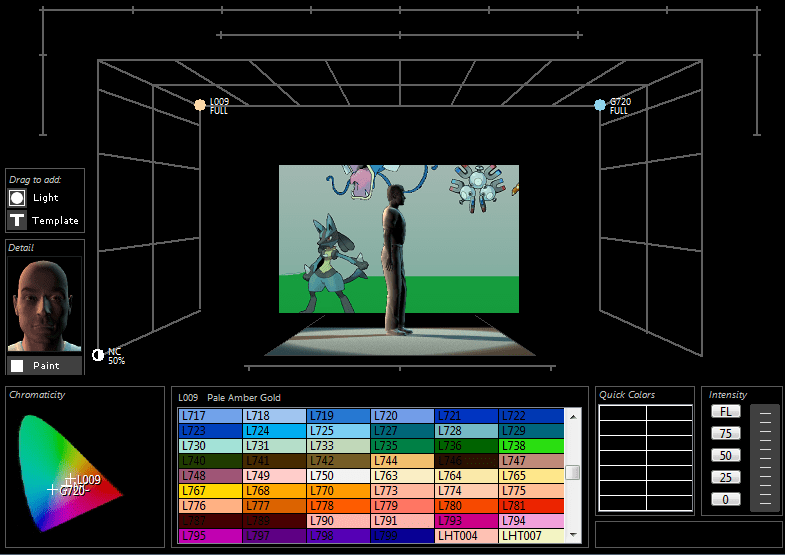Viewport: 785px width, 555px height.
Task: Pick the L725 color swatch
Action: [x=338, y=430]
